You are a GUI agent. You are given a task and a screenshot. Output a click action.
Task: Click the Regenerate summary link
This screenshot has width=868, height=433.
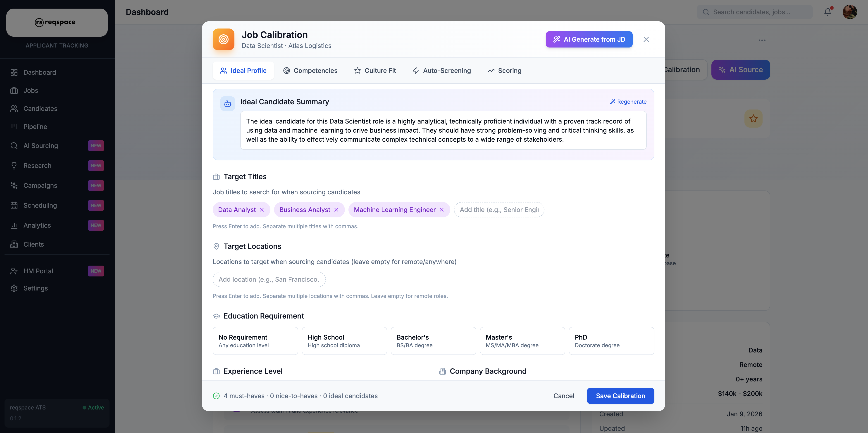[628, 102]
